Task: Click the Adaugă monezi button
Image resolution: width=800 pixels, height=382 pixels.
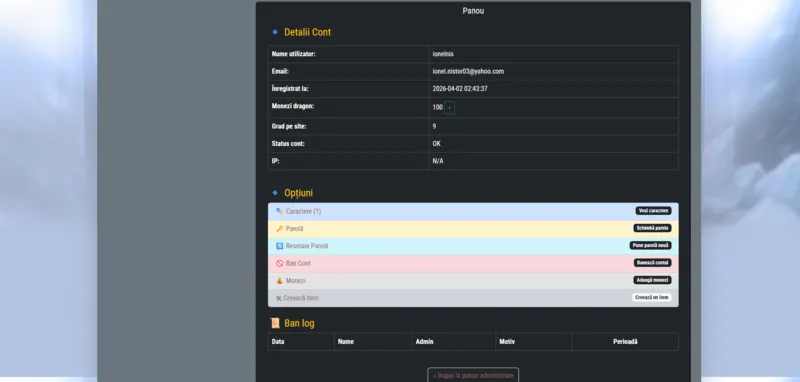Action: pyautogui.click(x=652, y=280)
